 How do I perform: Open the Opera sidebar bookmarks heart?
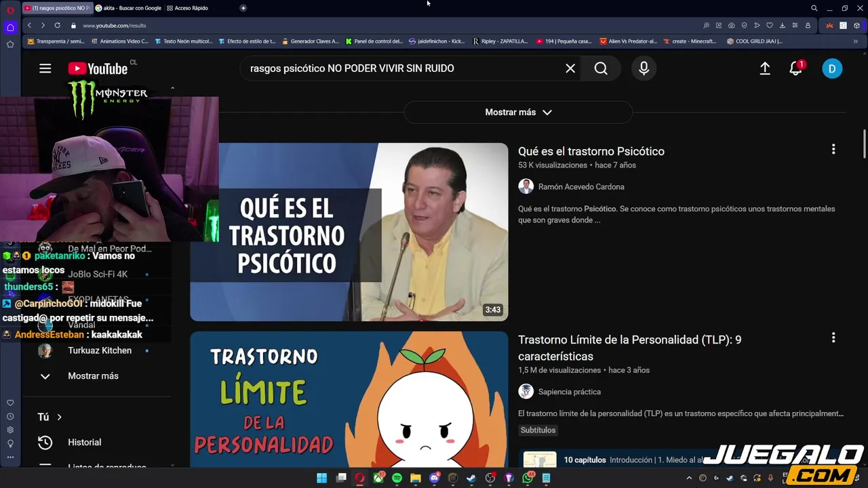pyautogui.click(x=10, y=403)
